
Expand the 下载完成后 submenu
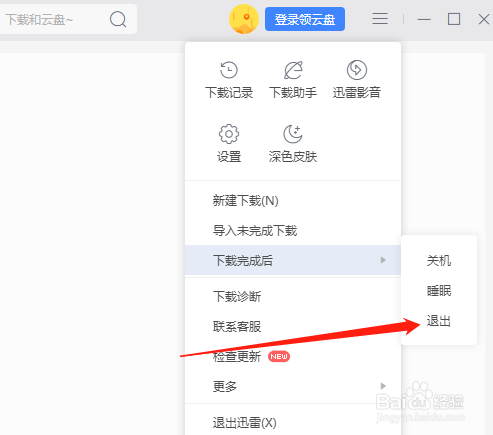[x=293, y=260]
